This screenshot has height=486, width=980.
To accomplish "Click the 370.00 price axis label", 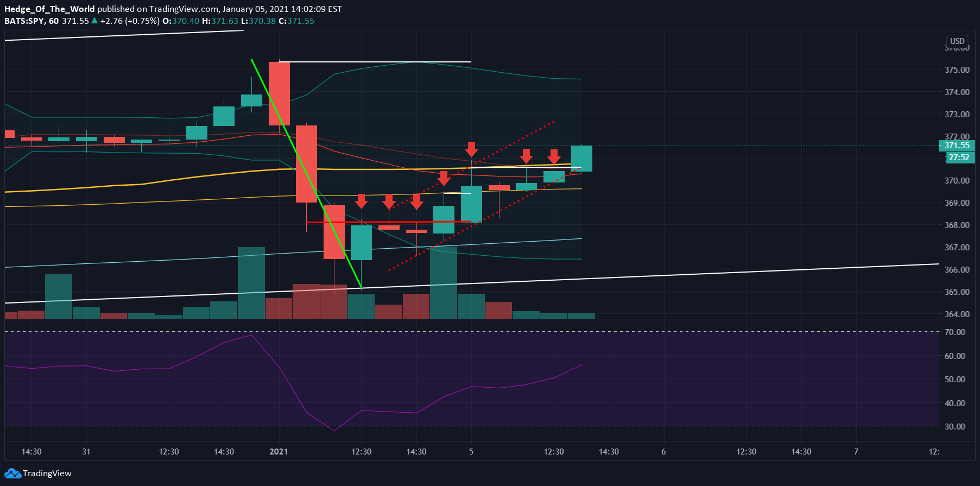I will click(x=957, y=181).
